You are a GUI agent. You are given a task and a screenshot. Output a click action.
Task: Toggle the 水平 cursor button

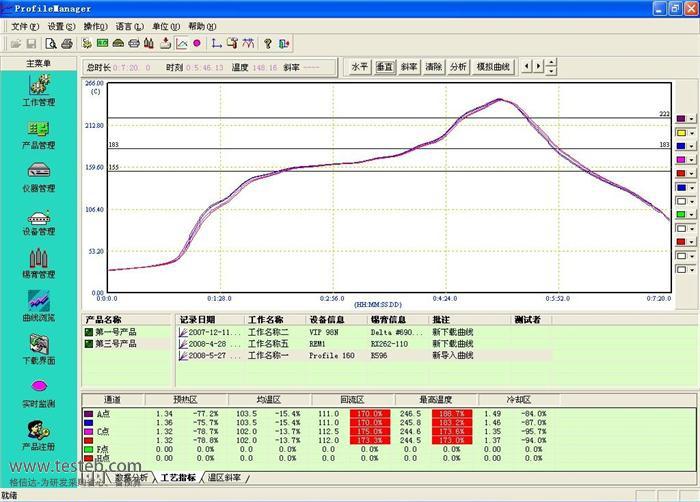pos(360,67)
